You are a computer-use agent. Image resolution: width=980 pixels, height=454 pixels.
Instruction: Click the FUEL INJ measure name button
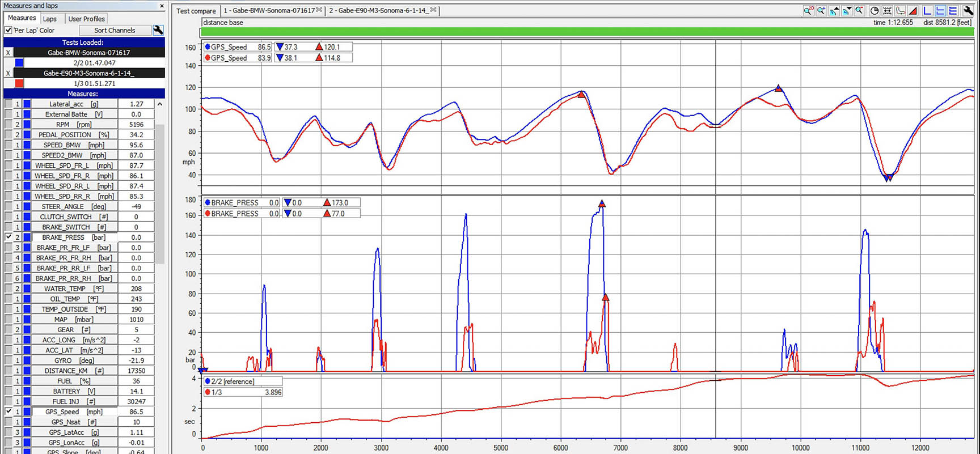74,401
